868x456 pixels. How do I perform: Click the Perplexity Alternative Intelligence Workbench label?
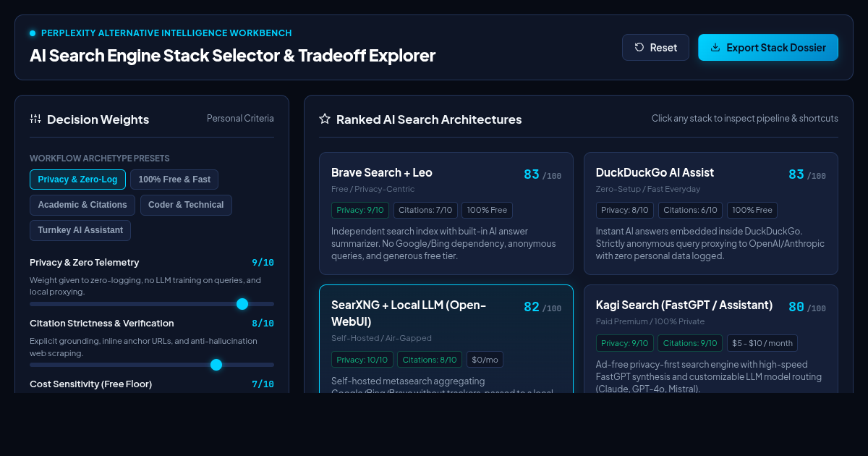(x=166, y=33)
